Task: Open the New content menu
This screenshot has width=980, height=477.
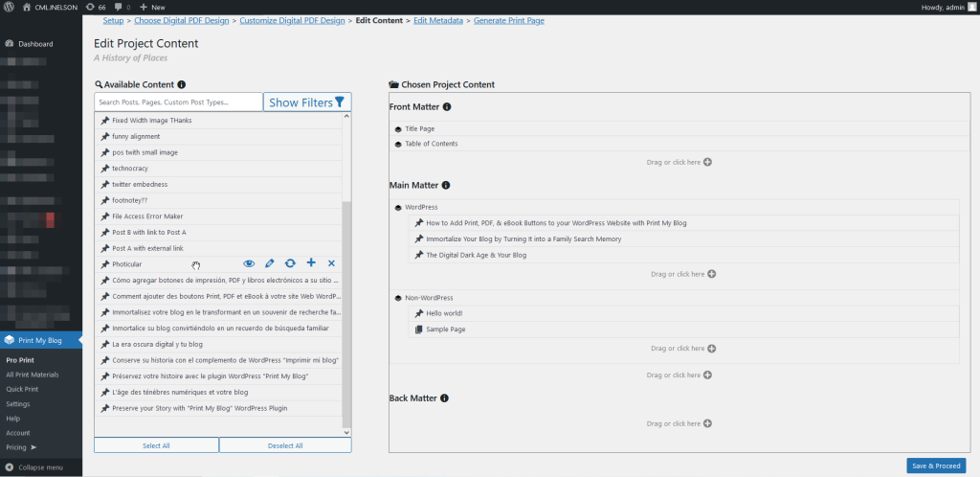Action: point(152,7)
